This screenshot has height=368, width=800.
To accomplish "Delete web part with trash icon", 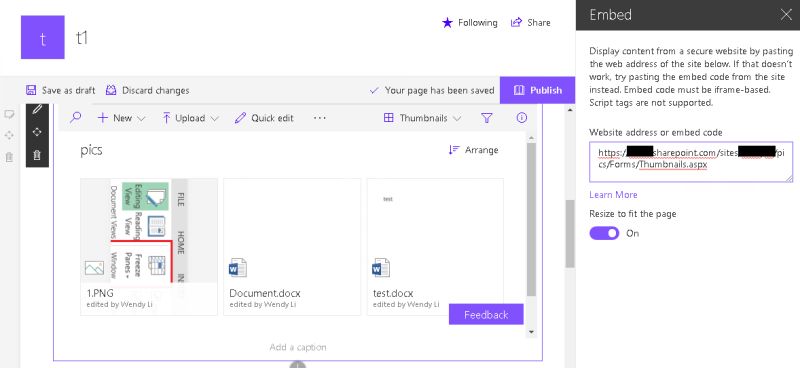I will [37, 155].
